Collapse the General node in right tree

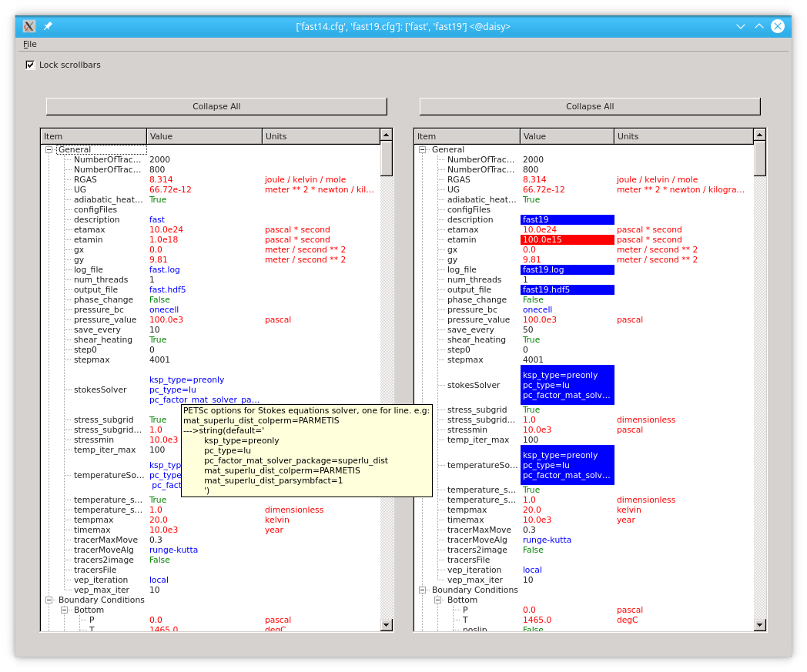point(423,150)
